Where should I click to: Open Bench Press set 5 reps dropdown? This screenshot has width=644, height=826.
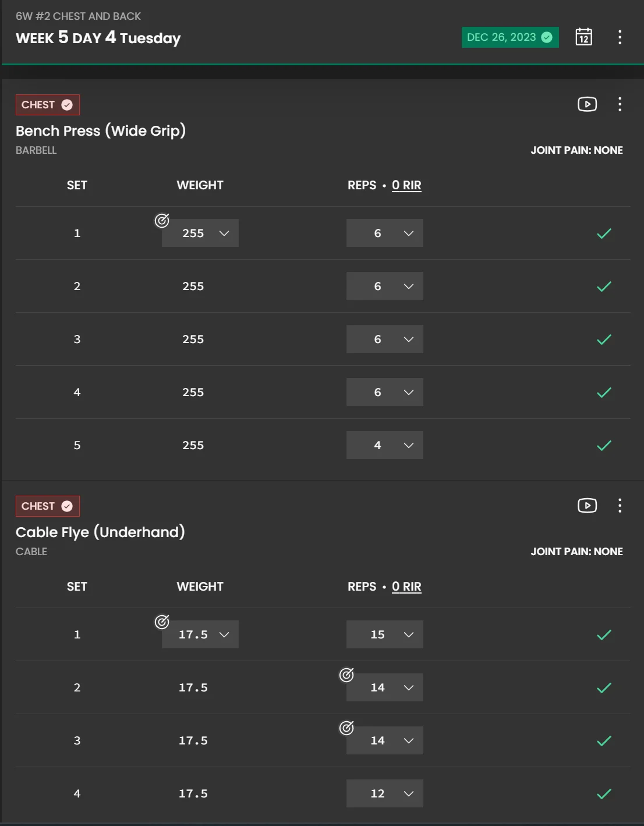385,446
